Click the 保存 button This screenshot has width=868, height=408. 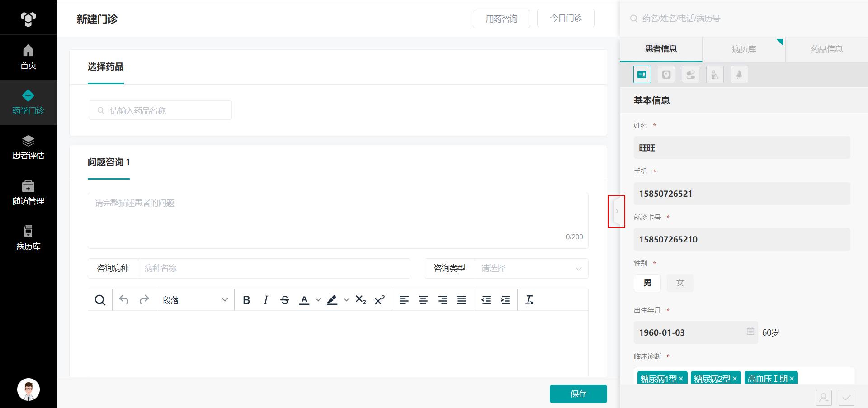578,394
